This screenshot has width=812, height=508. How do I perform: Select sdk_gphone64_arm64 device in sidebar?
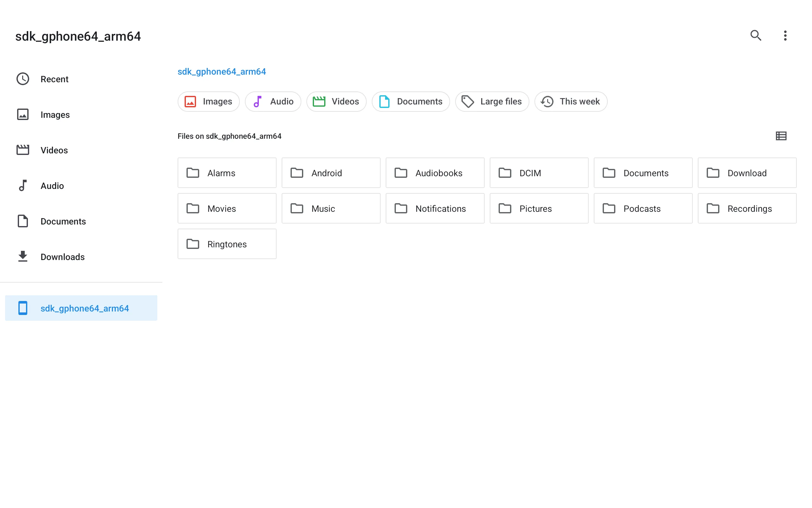(x=81, y=308)
